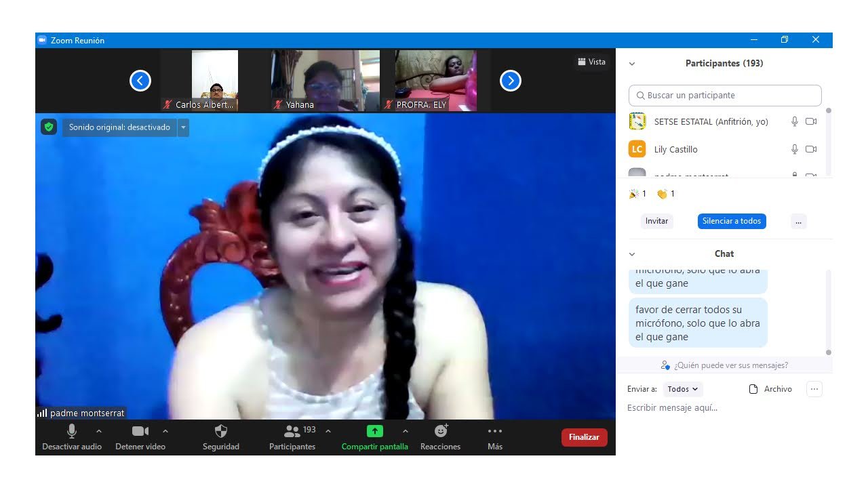Toggle the Participantes panel button
The width and height of the screenshot is (868, 488).
[292, 437]
